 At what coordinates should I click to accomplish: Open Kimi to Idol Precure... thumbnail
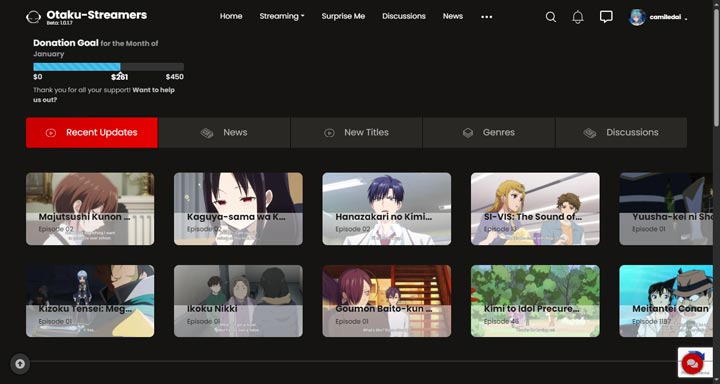[535, 301]
